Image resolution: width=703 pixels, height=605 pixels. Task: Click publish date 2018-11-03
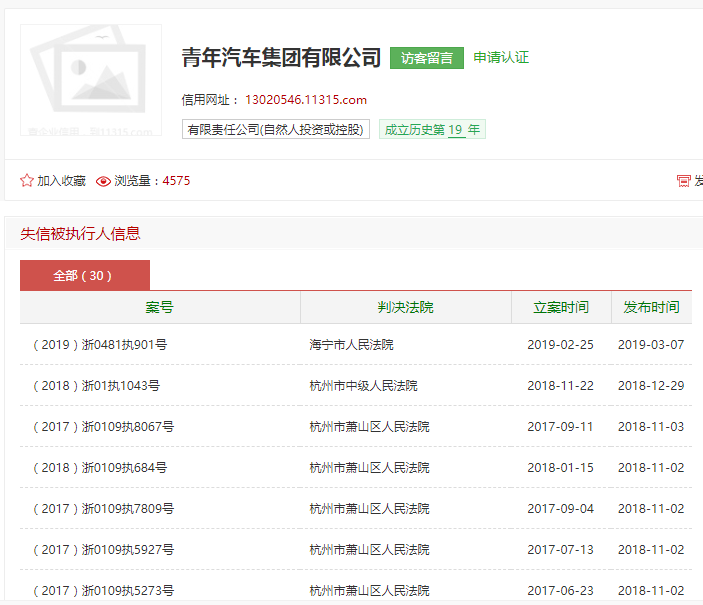point(651,427)
